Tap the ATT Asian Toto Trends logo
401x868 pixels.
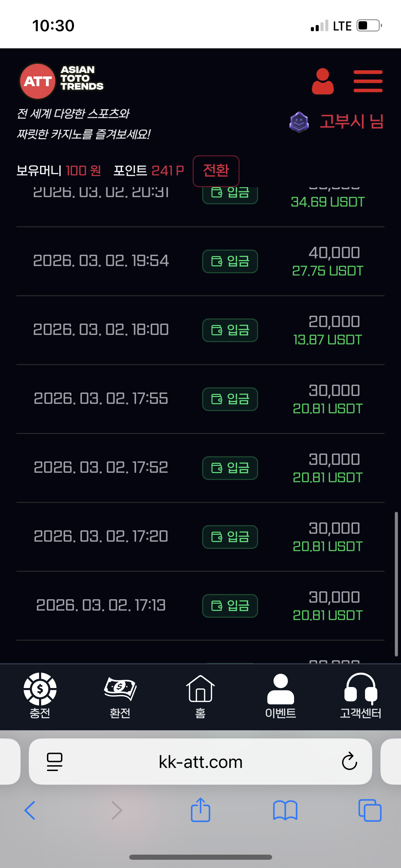62,81
